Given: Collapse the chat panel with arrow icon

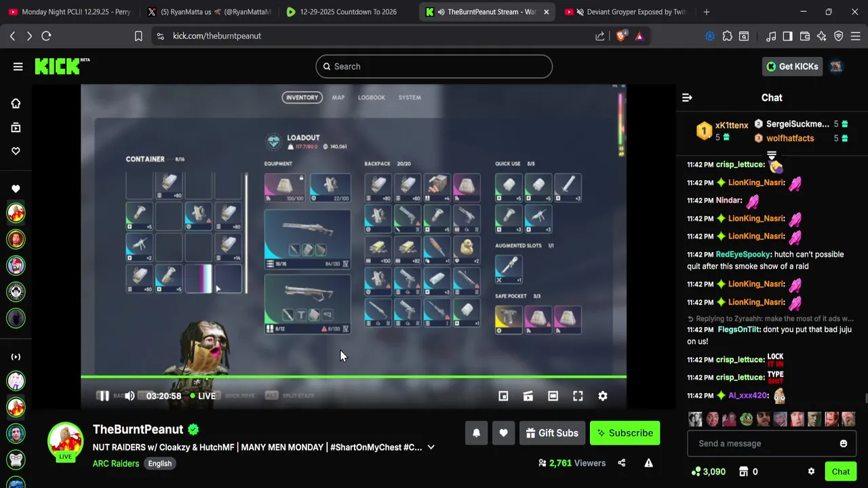Looking at the screenshot, I should click(687, 98).
